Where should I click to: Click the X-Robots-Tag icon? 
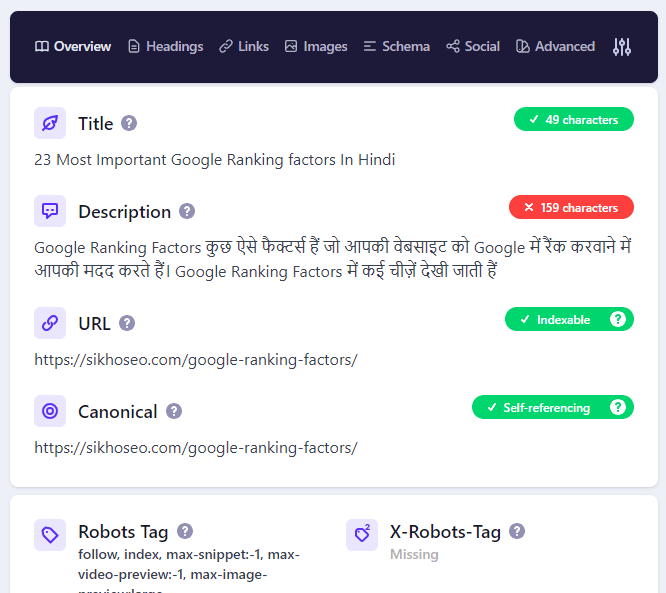pos(362,535)
